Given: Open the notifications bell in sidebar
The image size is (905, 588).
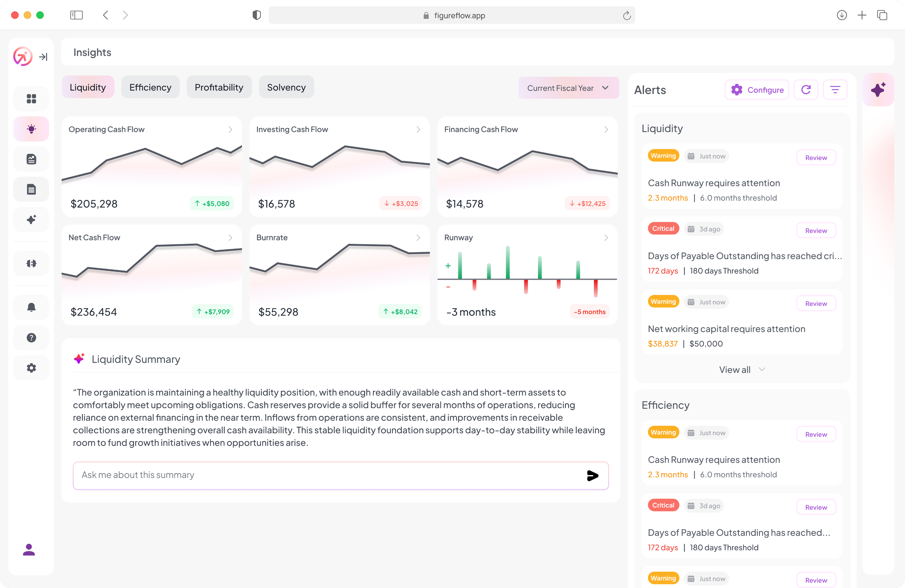Looking at the screenshot, I should pyautogui.click(x=31, y=307).
